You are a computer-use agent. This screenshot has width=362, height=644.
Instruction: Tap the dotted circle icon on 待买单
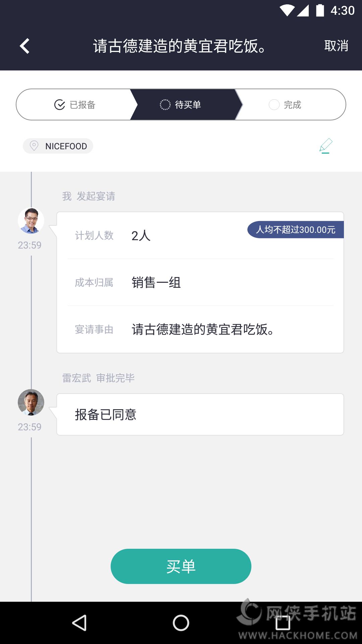pos(165,105)
